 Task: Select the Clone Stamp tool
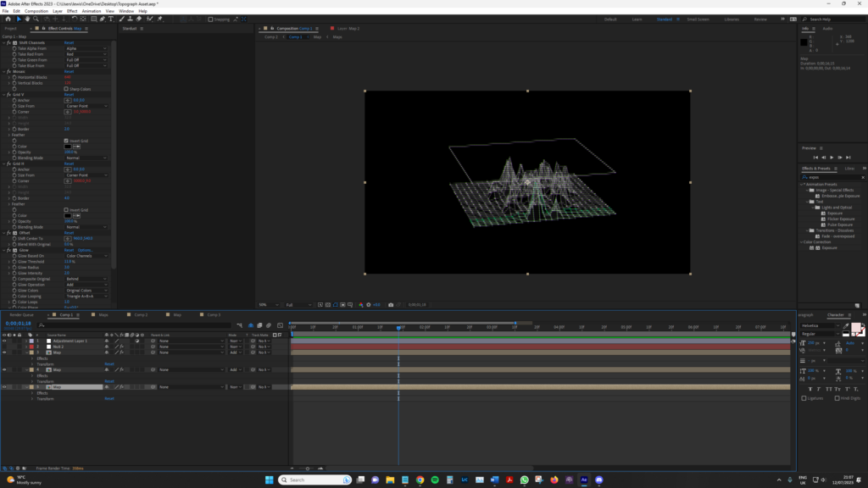click(130, 19)
